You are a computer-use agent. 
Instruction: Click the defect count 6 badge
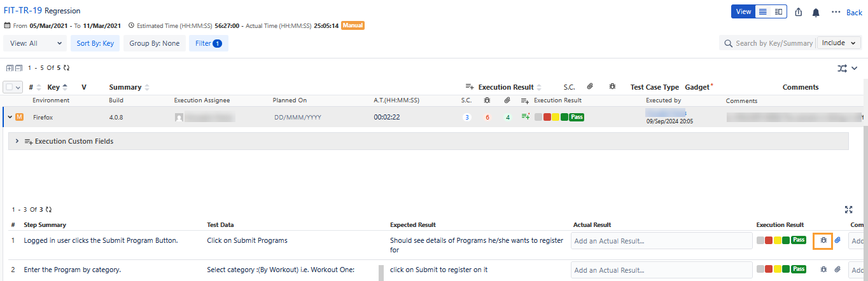487,118
